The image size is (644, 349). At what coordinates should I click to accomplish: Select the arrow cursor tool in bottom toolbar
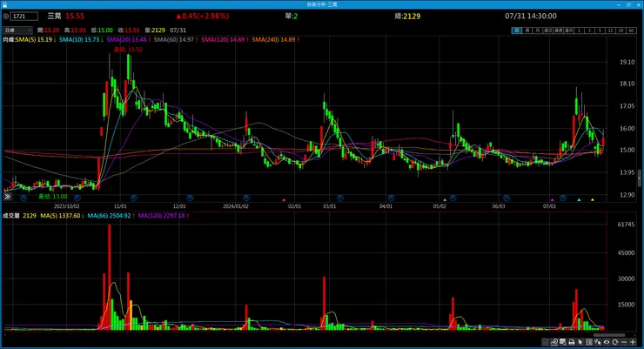[580, 342]
